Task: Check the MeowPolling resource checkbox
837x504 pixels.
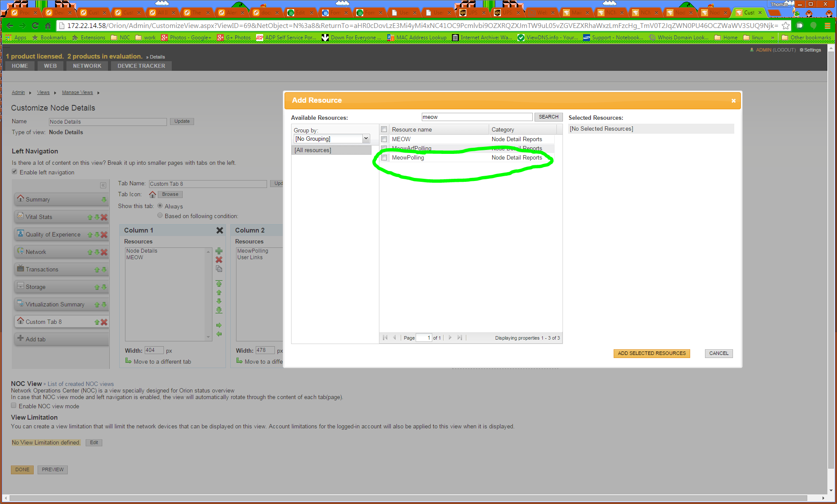Action: point(384,158)
